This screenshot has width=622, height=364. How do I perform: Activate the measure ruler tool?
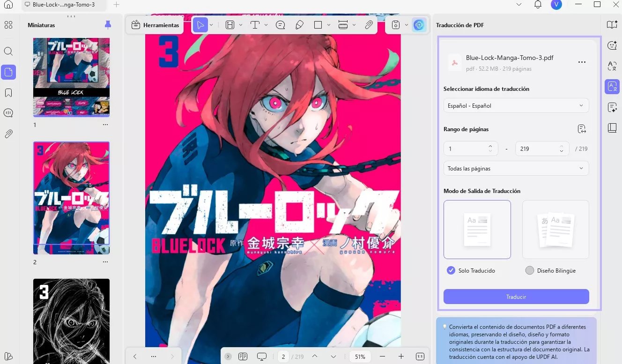pyautogui.click(x=343, y=25)
